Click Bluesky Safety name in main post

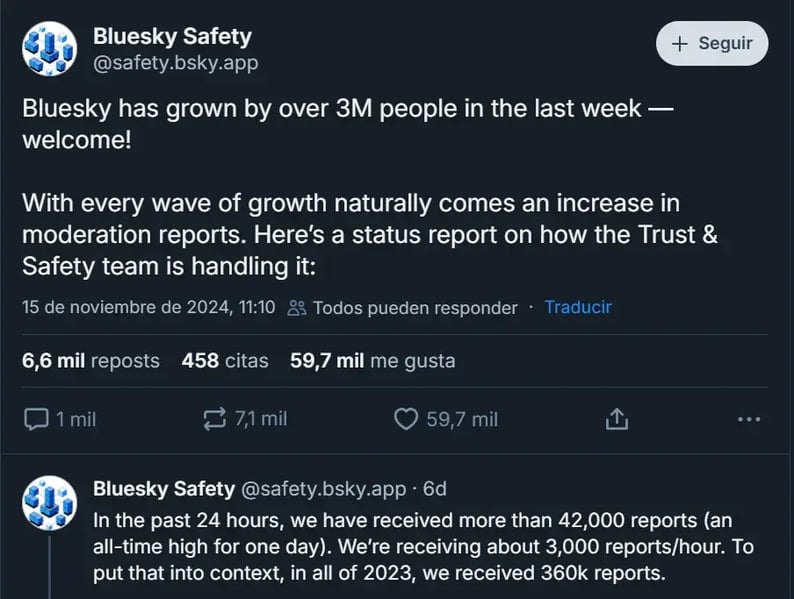tap(172, 36)
